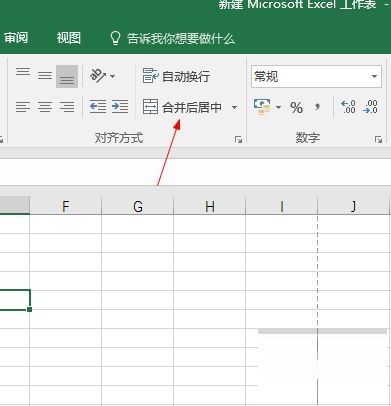Switch to 审阅 tab
Image resolution: width=391 pixels, height=406 pixels.
coord(16,38)
